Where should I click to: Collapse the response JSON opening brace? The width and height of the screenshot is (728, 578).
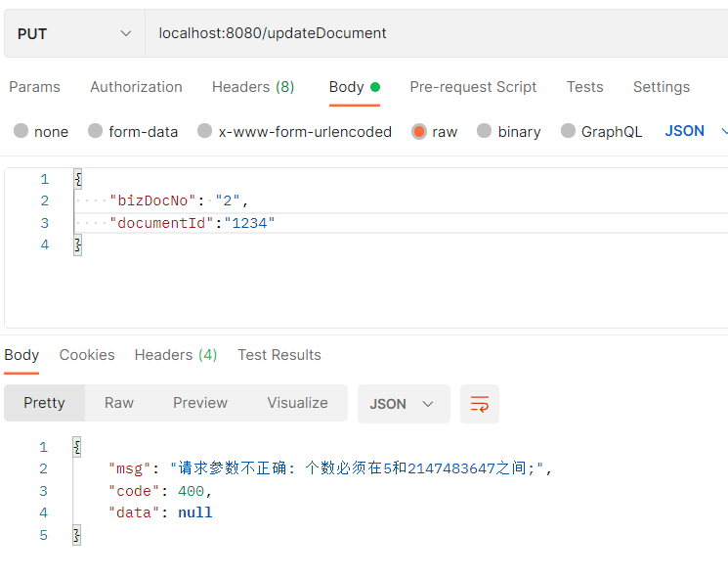tap(77, 447)
